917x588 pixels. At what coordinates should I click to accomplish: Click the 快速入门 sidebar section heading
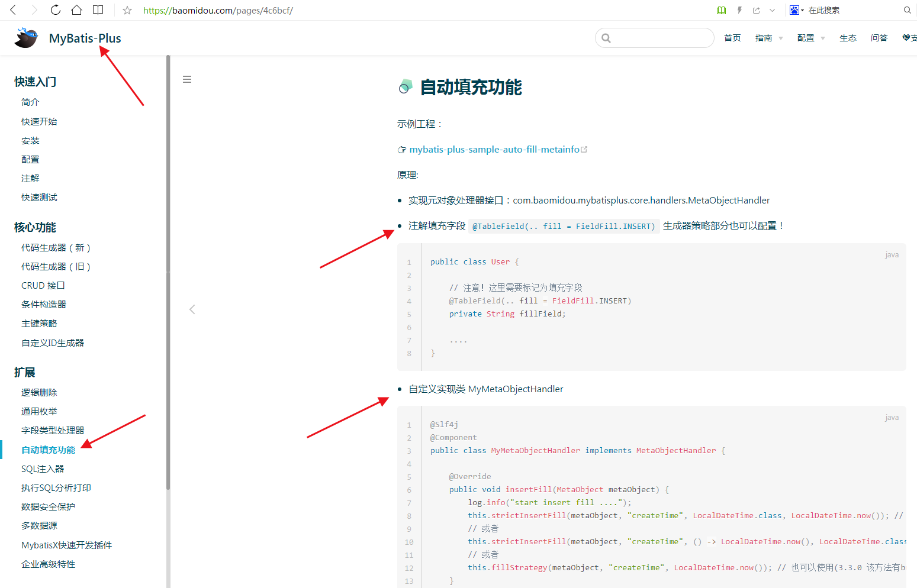tap(36, 82)
